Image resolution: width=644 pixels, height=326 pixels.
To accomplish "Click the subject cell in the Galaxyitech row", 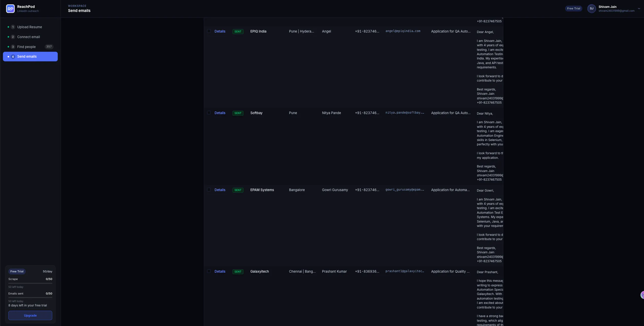I will (x=450, y=272).
